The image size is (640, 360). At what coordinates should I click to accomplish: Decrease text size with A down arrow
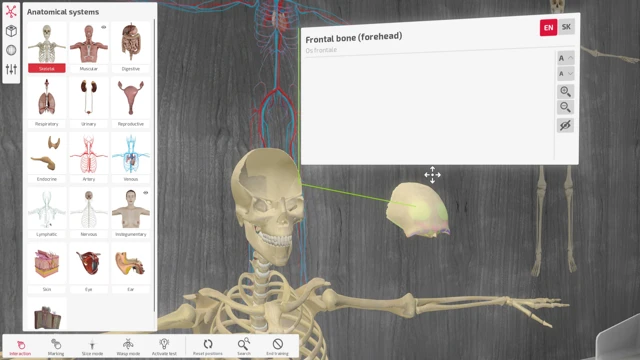(x=566, y=73)
